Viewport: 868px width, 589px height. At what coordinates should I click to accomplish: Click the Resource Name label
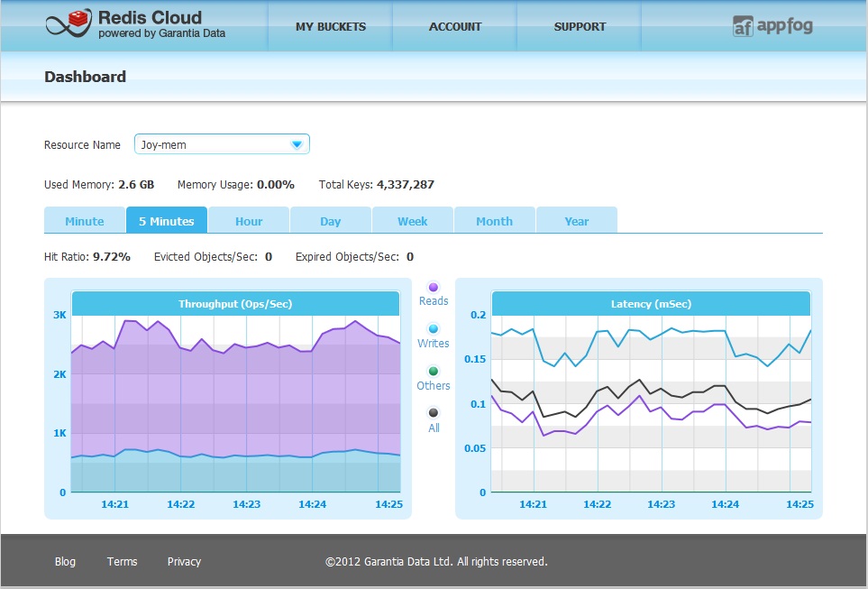83,144
